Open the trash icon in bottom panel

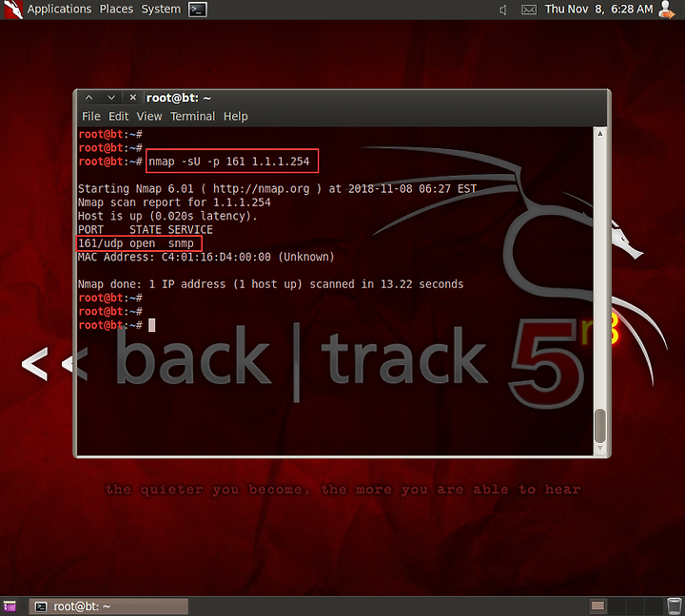pos(675,606)
